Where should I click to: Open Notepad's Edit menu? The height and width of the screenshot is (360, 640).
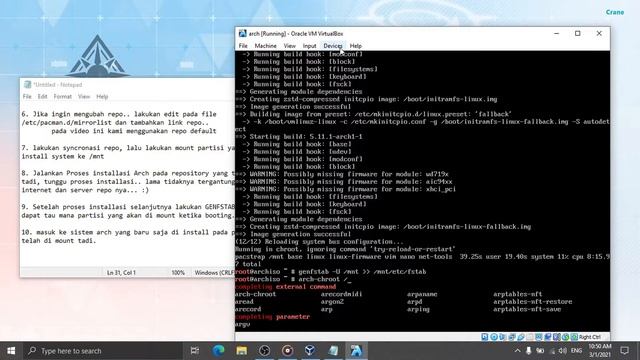pos(42,97)
